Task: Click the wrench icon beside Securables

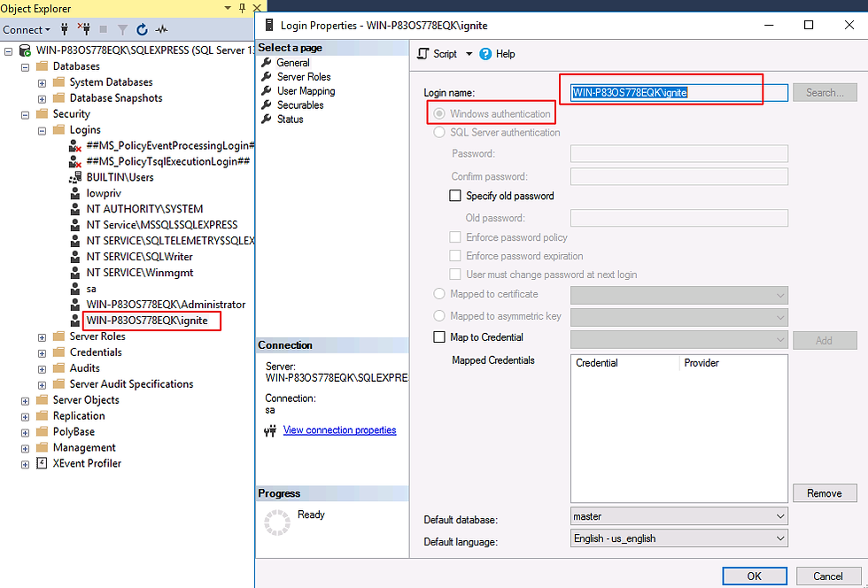Action: [x=267, y=104]
